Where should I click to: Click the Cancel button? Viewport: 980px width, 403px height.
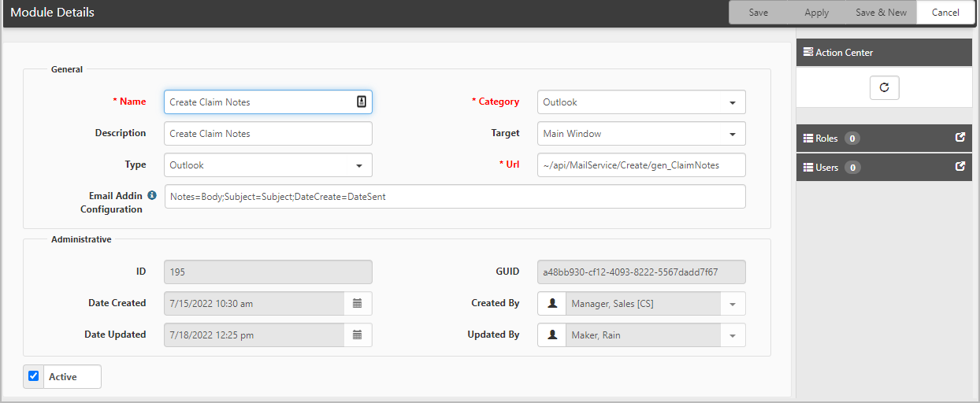pos(945,13)
